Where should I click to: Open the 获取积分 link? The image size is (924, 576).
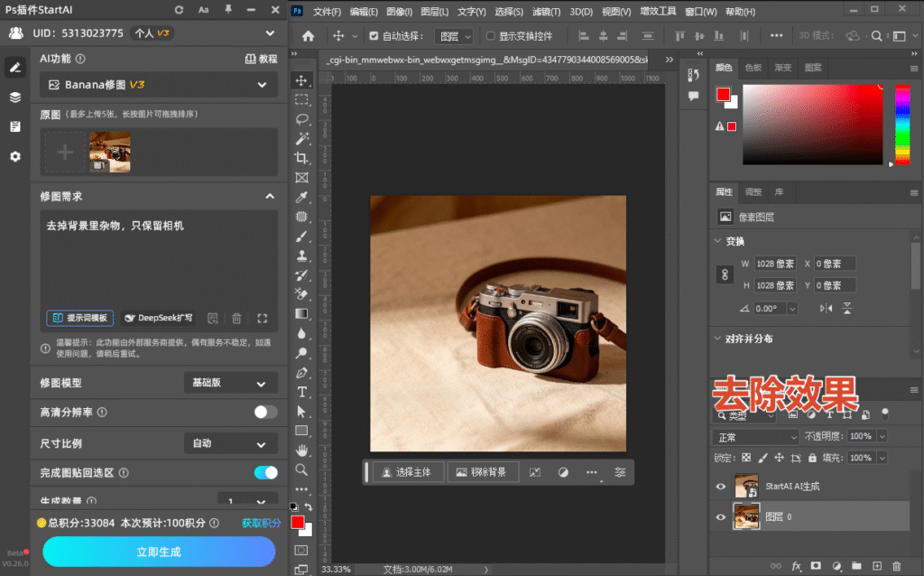[x=261, y=523]
